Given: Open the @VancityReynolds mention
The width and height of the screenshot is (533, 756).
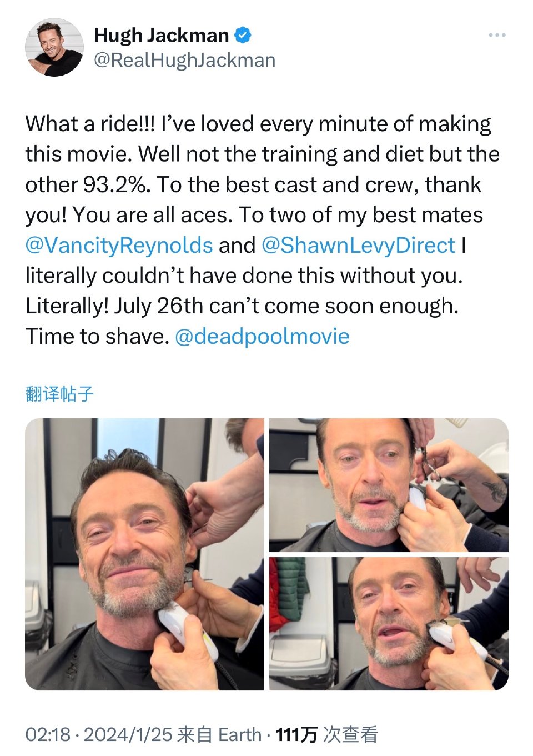Looking at the screenshot, I should [119, 245].
